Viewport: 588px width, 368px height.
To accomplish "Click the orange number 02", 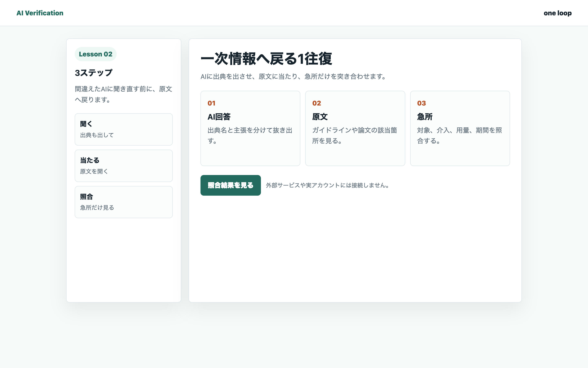I will [317, 103].
